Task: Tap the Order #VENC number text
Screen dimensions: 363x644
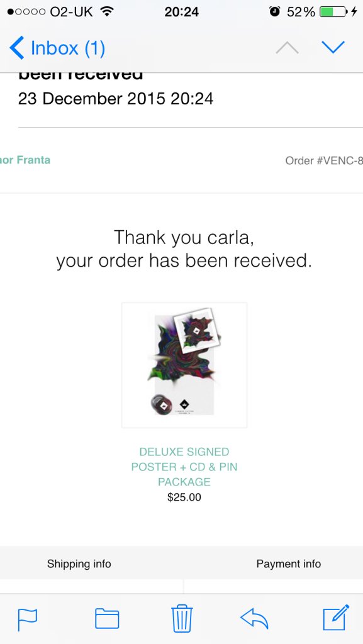Action: (x=324, y=160)
